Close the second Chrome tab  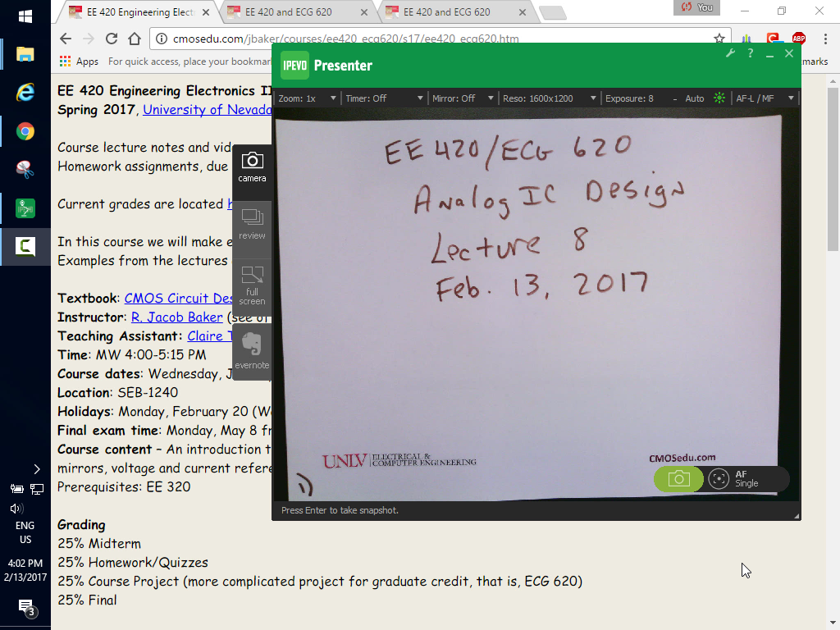363,11
